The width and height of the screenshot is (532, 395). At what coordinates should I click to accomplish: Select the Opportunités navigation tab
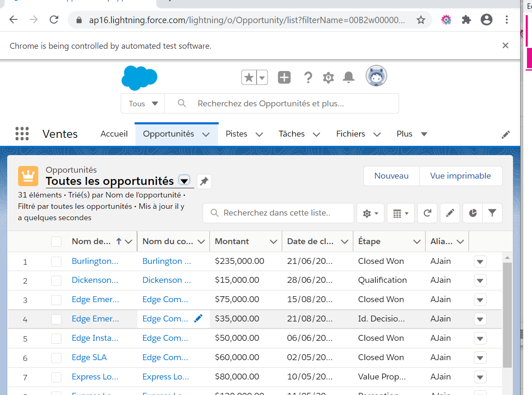[x=169, y=134]
